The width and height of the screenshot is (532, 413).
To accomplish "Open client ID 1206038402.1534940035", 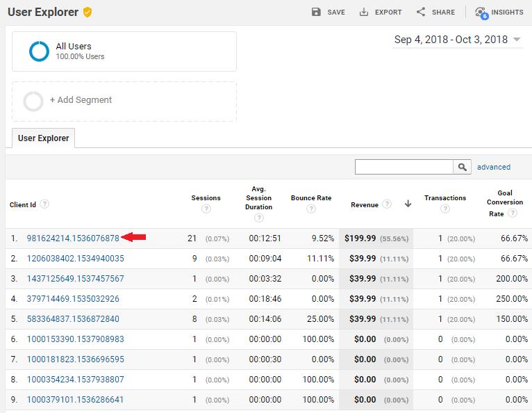I will pos(75,259).
